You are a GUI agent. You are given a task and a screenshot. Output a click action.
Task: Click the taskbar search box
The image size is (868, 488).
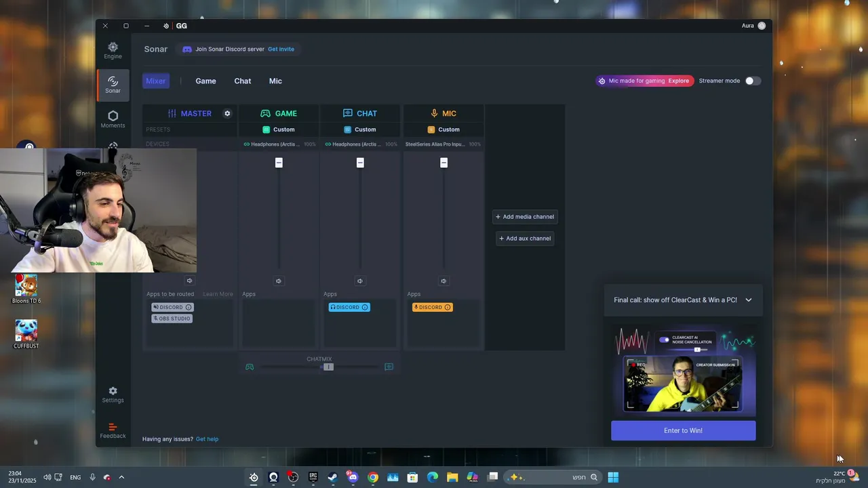552,477
